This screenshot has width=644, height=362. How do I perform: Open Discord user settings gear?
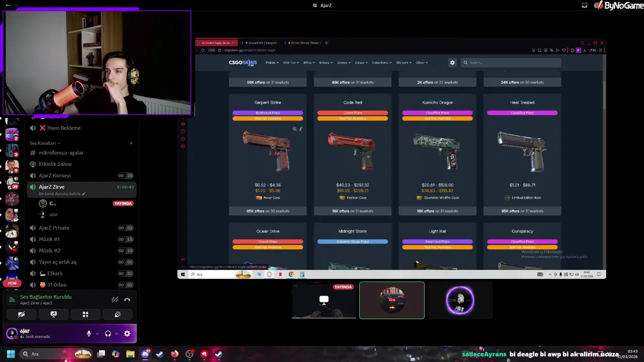127,333
